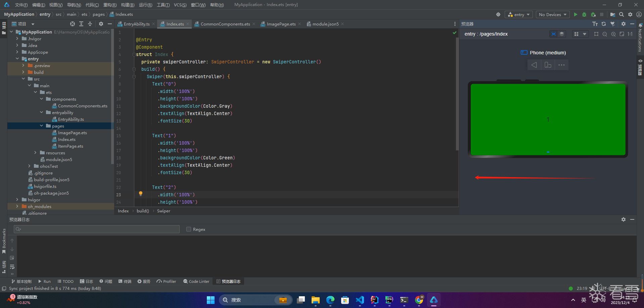The image size is (644, 308).
Task: Click the plug icon in Previewer header
Action: 612,24
